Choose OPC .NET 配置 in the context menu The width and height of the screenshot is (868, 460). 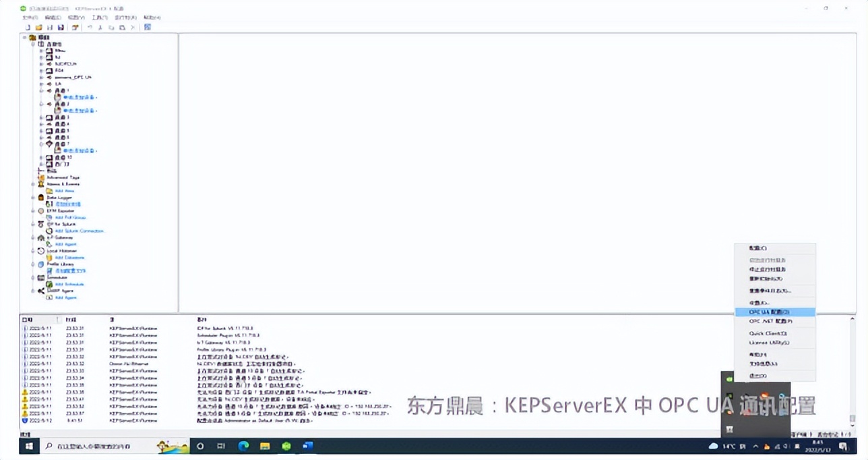coord(775,322)
